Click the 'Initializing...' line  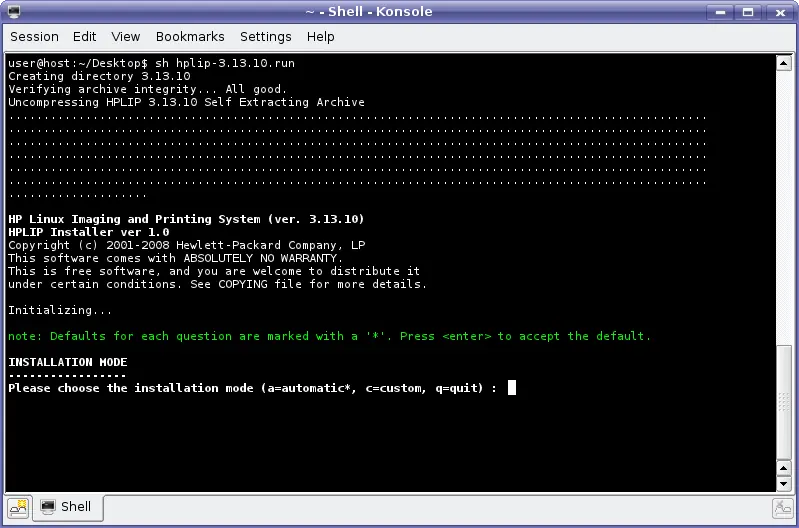click(60, 310)
